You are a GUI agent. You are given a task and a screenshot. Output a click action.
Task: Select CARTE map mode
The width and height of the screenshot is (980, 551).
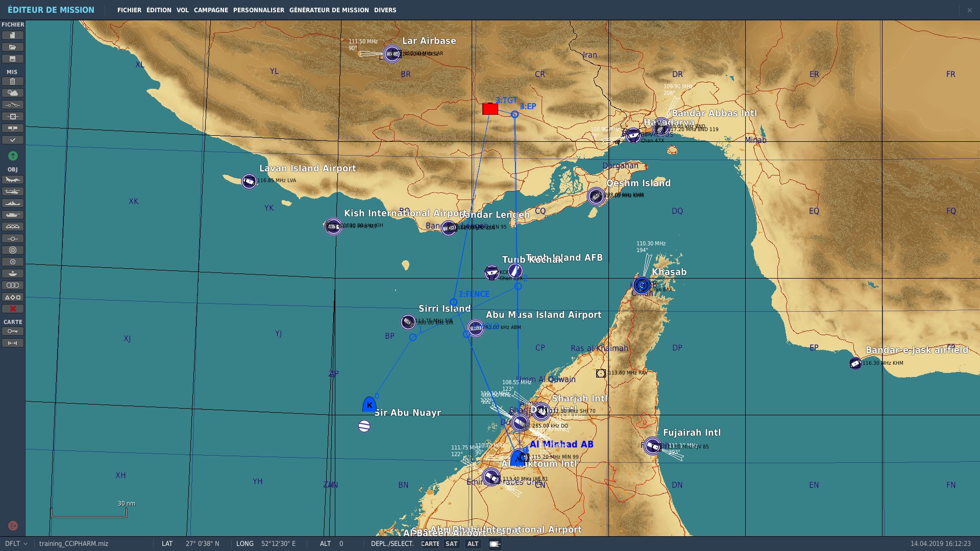430,544
